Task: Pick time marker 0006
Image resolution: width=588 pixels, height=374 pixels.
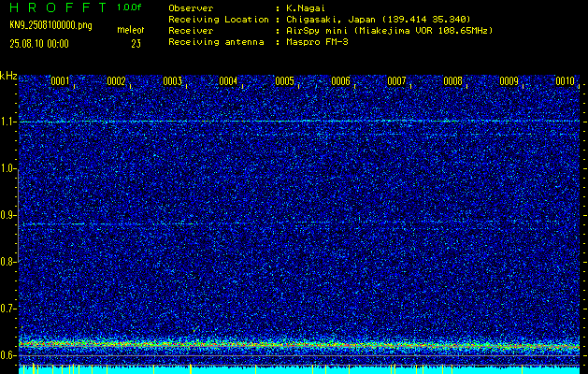Action: click(x=340, y=81)
